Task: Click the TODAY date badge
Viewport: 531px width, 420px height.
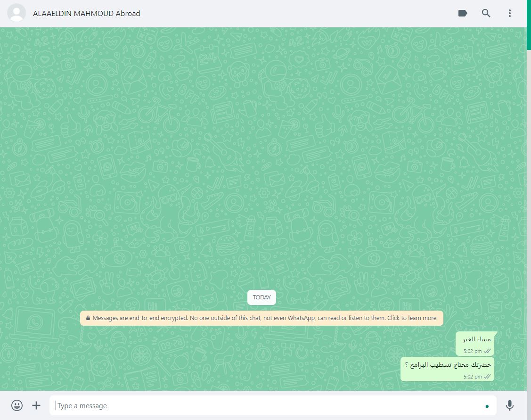Action: tap(261, 297)
